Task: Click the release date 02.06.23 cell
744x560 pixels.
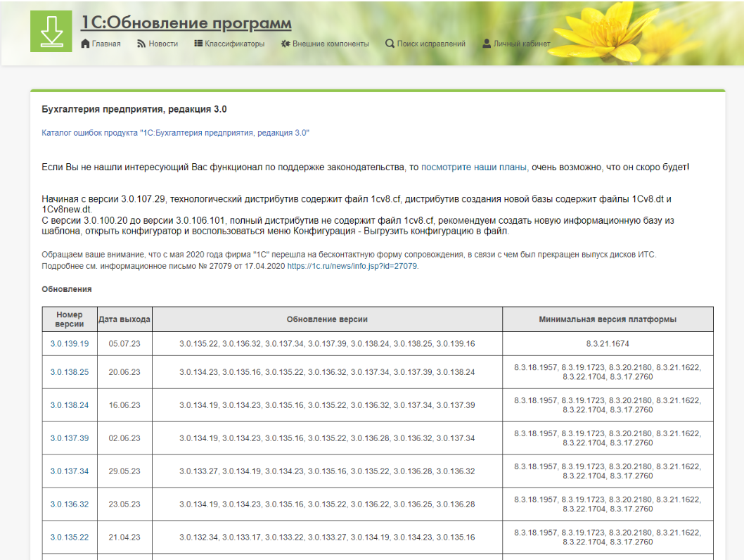Action: click(124, 438)
